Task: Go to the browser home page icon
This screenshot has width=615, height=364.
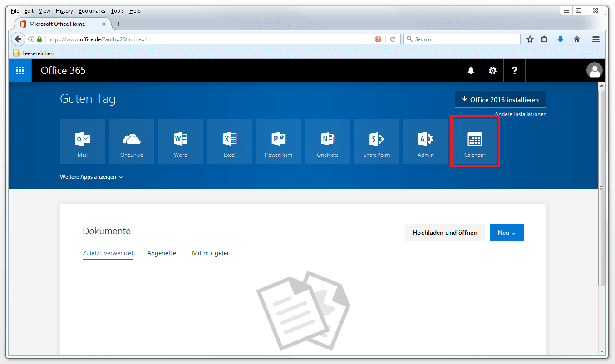Action: tap(577, 39)
